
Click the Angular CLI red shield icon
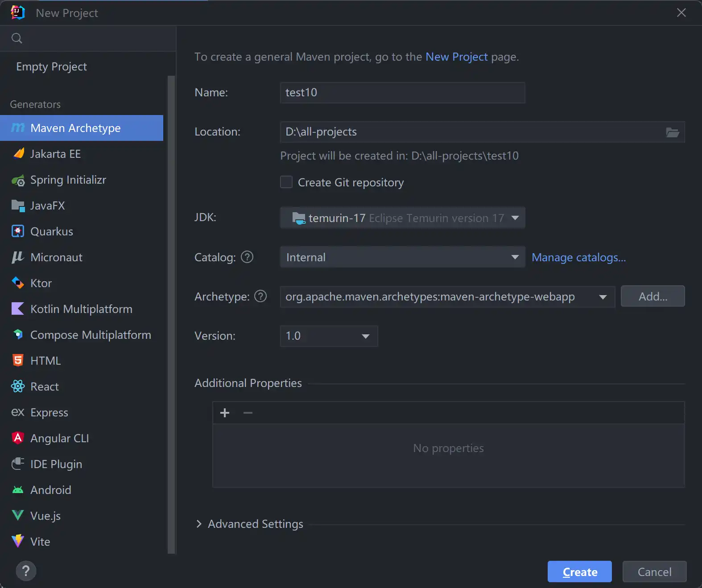click(18, 438)
